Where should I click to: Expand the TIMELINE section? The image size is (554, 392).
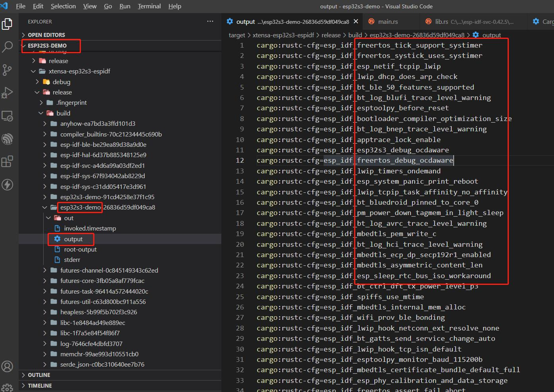tap(40, 386)
